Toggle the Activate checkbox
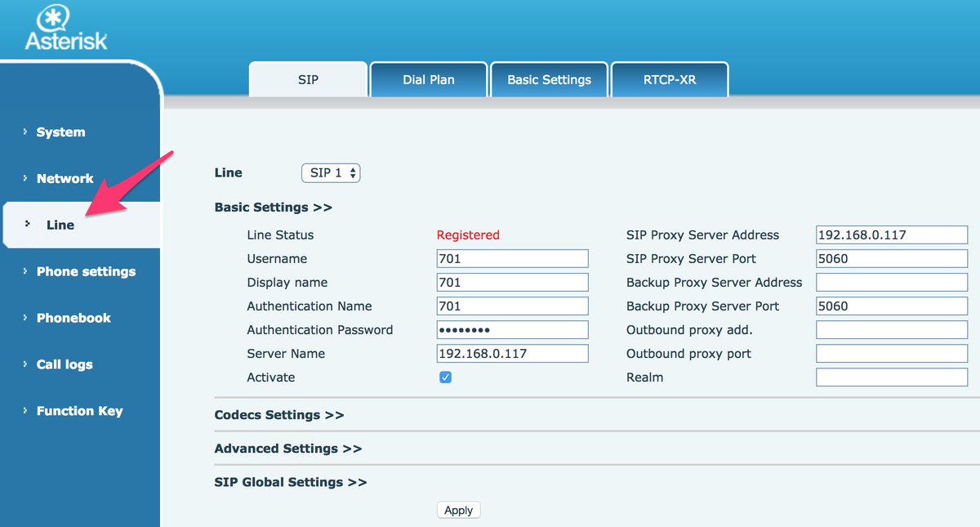The height and width of the screenshot is (527, 980). [445, 377]
